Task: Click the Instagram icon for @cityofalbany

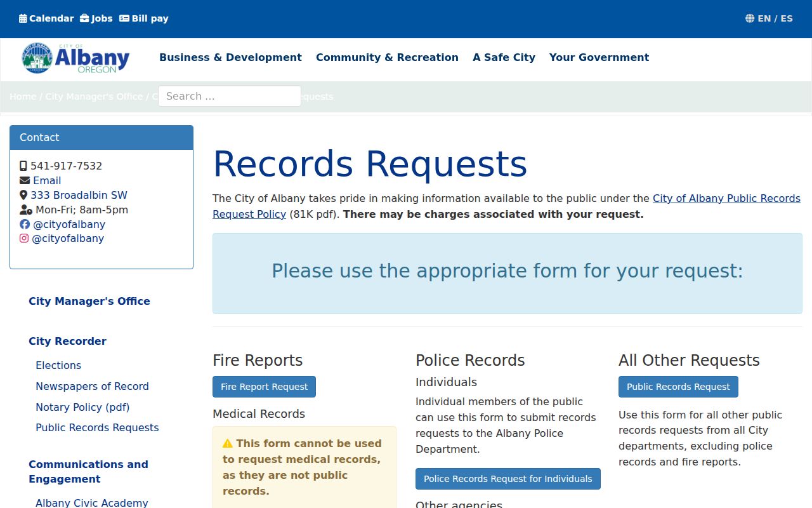Action: (24, 238)
